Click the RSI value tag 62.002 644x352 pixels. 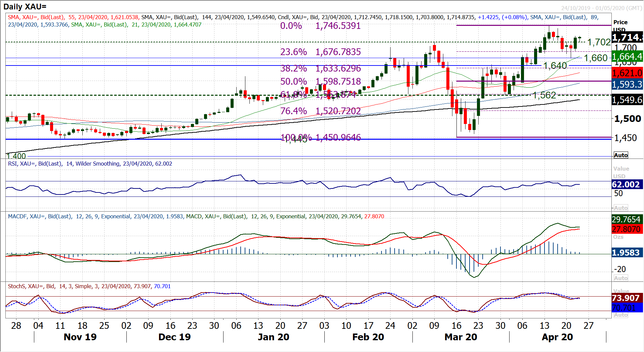tap(627, 184)
